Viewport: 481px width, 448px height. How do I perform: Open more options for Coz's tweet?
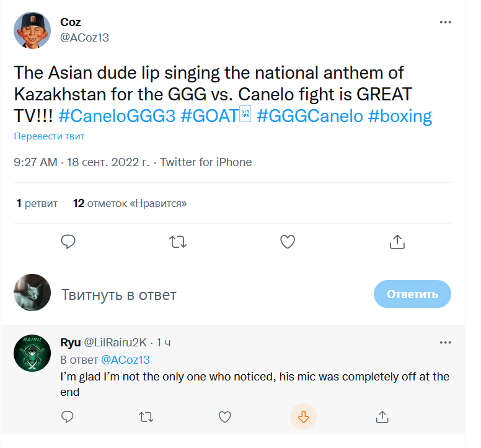click(445, 22)
